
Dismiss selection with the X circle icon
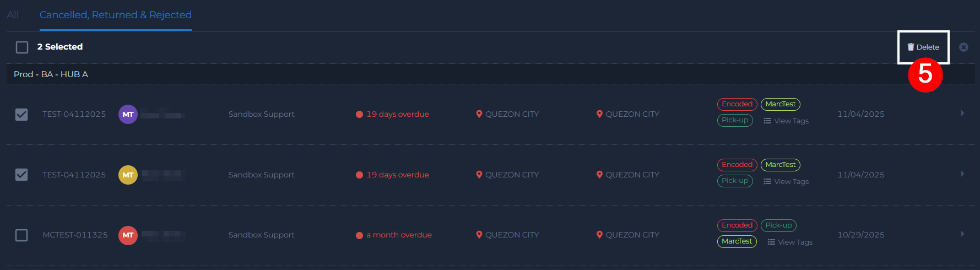pyautogui.click(x=963, y=47)
